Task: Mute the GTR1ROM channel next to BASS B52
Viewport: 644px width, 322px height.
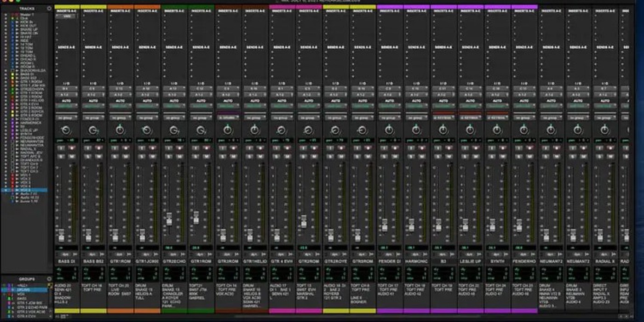Action: (126, 157)
